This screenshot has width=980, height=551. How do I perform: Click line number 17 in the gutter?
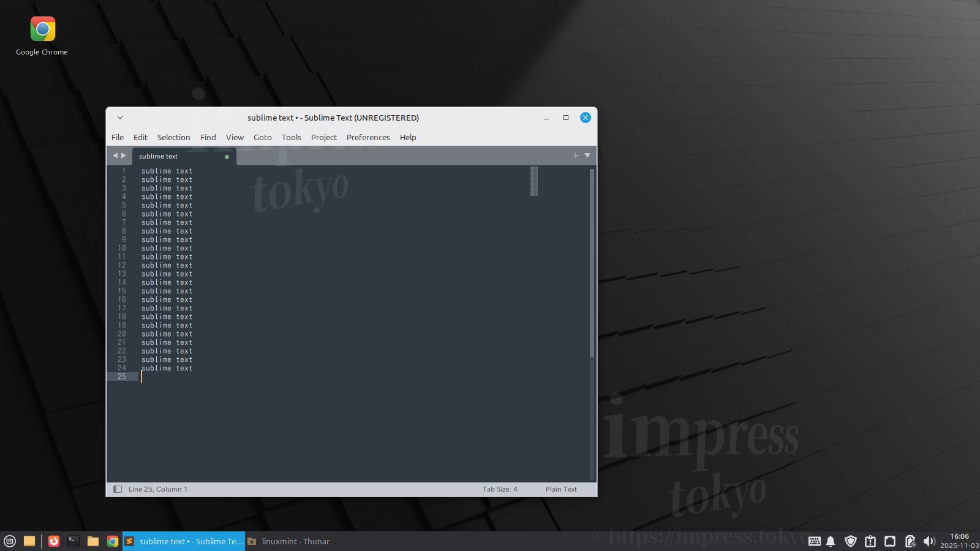pyautogui.click(x=122, y=309)
